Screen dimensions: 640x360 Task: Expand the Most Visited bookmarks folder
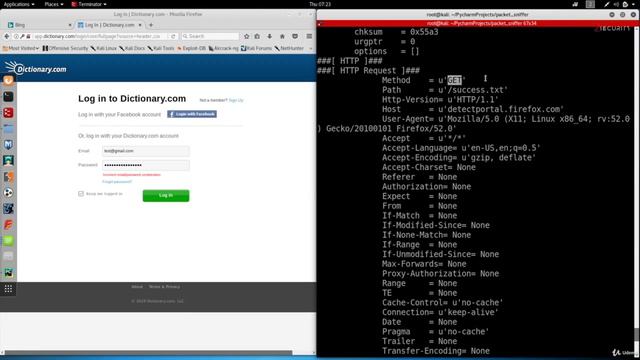pyautogui.click(x=20, y=48)
